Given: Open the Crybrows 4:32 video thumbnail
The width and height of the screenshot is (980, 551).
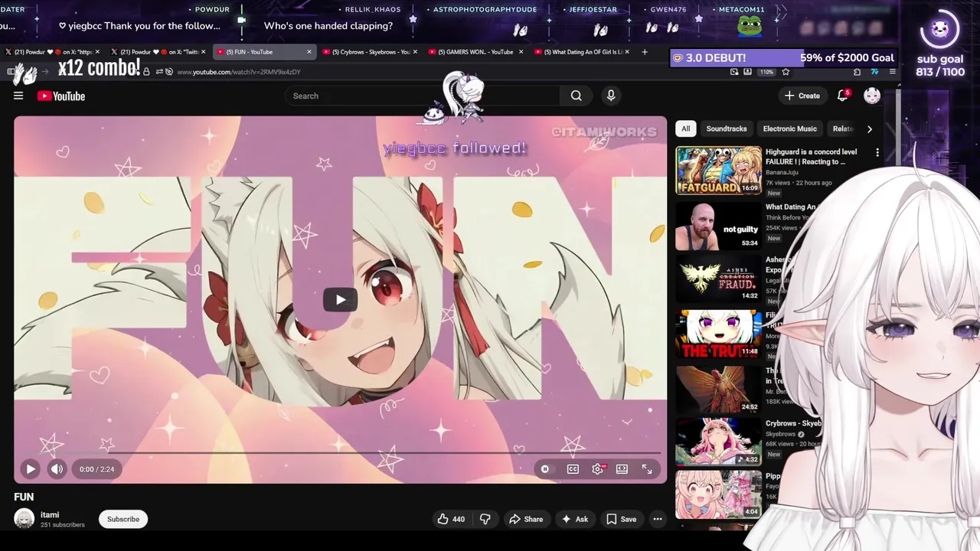Looking at the screenshot, I should [x=718, y=442].
